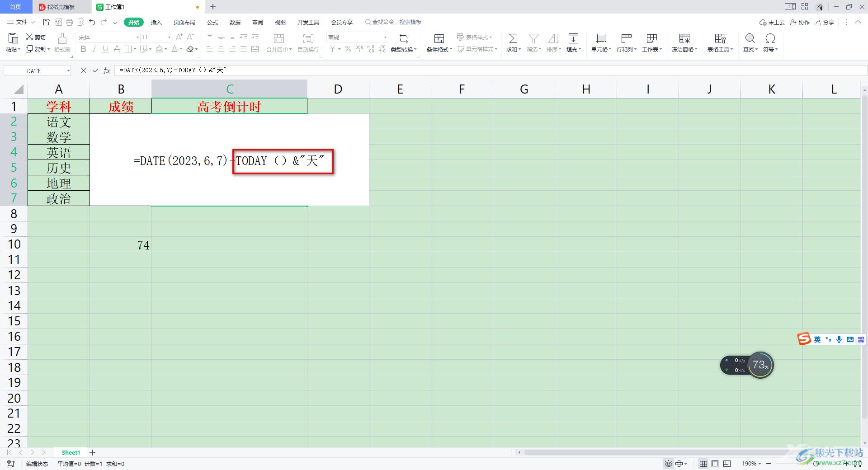Expand the Name Box dropdown

point(68,70)
